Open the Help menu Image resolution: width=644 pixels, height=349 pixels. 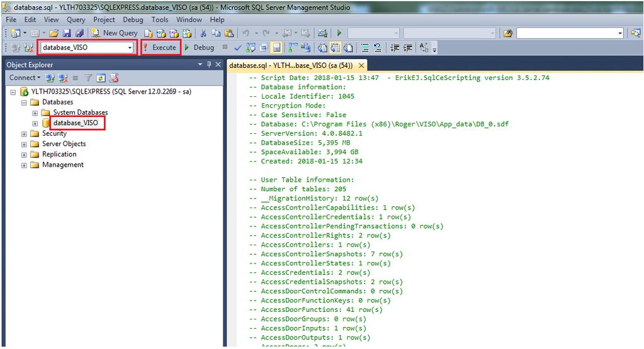click(x=217, y=19)
